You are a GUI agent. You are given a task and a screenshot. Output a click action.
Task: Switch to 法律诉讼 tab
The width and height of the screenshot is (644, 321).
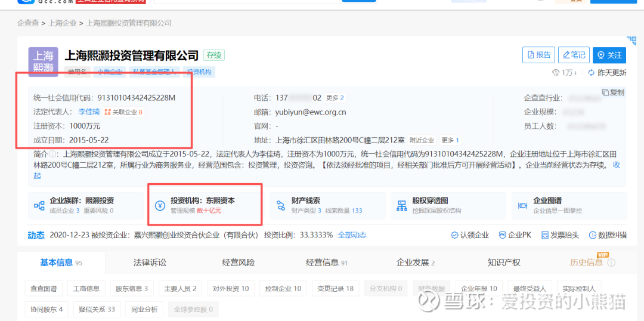pos(150,263)
